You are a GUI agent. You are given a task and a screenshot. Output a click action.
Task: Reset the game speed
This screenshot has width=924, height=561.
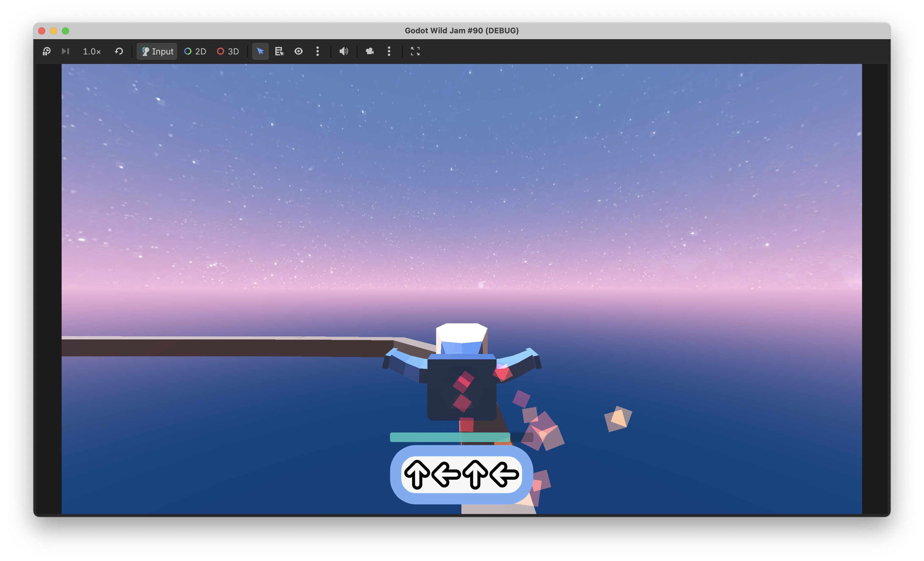coord(119,51)
